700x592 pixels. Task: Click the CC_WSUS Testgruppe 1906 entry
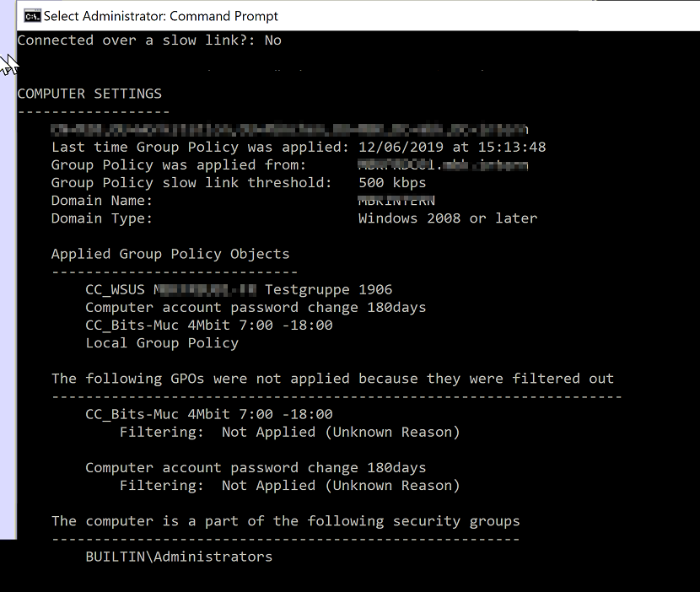click(239, 290)
